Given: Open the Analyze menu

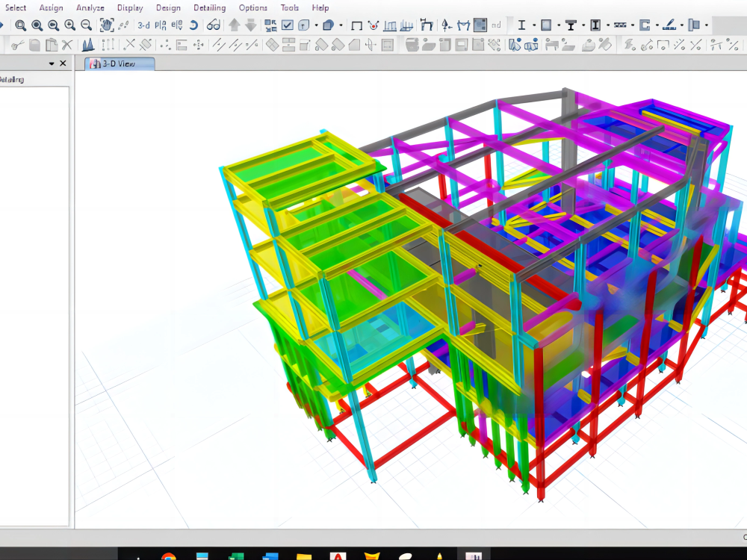Looking at the screenshot, I should click(x=90, y=7).
